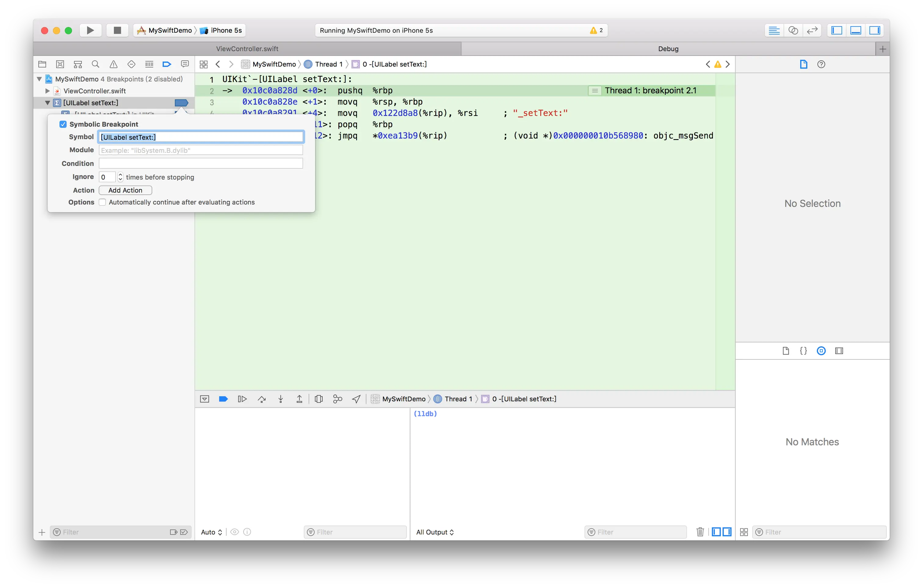The width and height of the screenshot is (923, 588).
Task: Click the Add Action button
Action: coord(125,190)
